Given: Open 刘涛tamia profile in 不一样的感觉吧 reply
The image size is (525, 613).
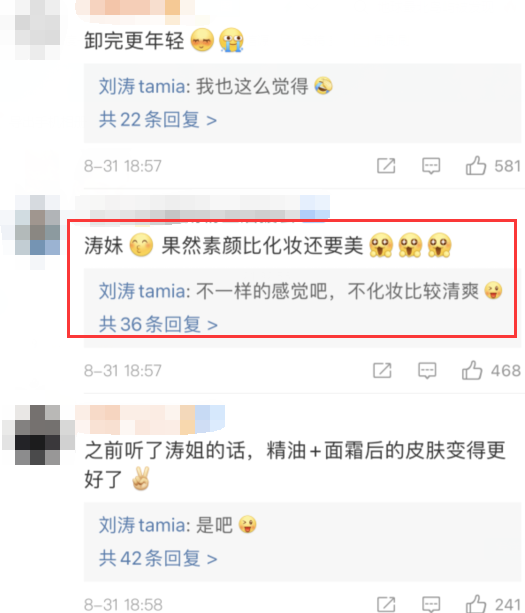Looking at the screenshot, I should point(142,291).
